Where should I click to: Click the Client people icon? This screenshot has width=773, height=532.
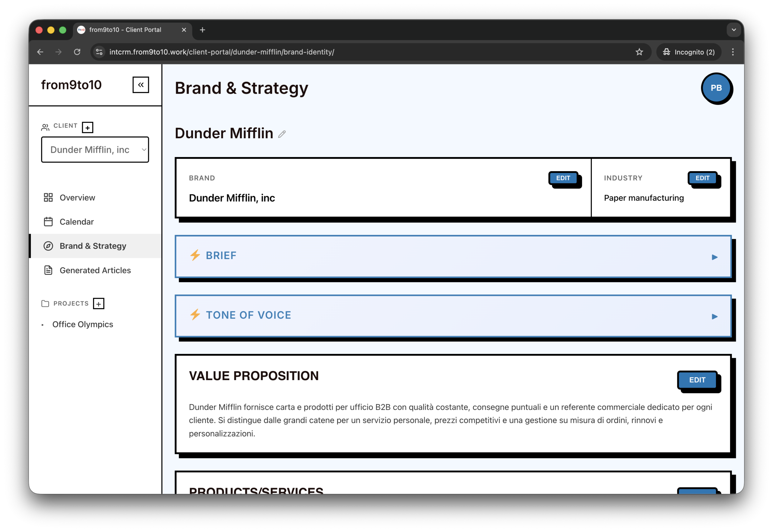(x=45, y=127)
